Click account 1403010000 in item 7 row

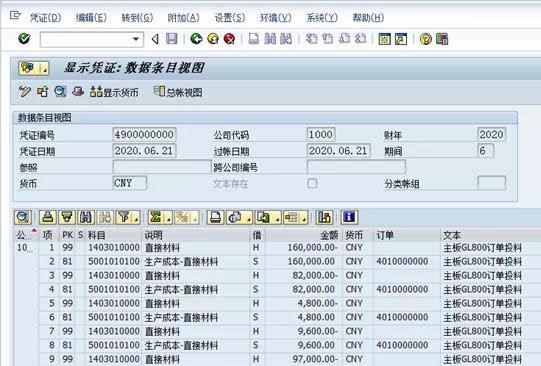(114, 331)
